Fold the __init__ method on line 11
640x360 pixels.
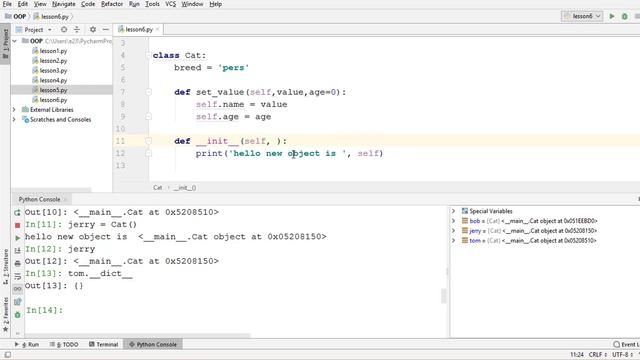(148, 141)
